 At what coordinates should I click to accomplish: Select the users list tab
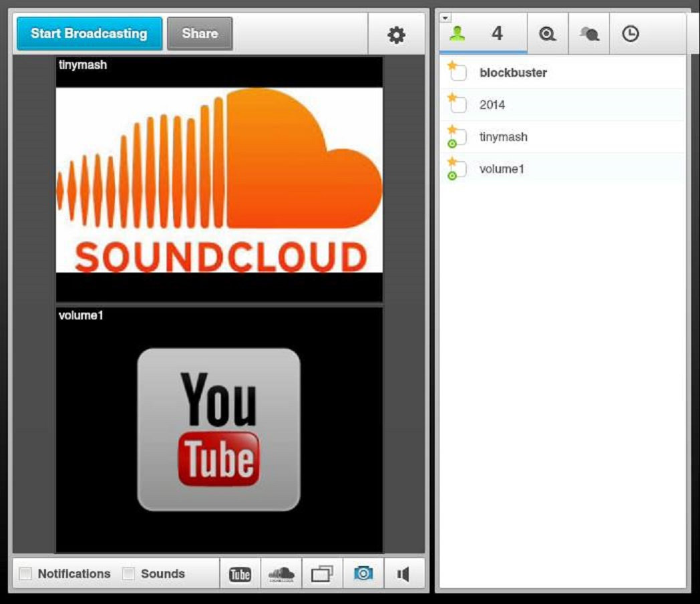(x=483, y=34)
